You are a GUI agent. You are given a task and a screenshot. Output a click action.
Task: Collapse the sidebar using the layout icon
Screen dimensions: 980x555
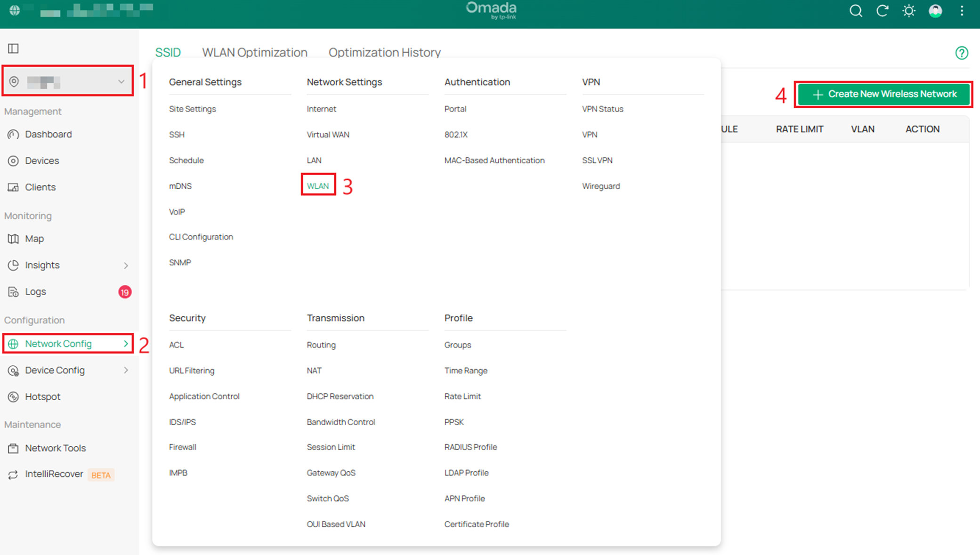pyautogui.click(x=13, y=48)
